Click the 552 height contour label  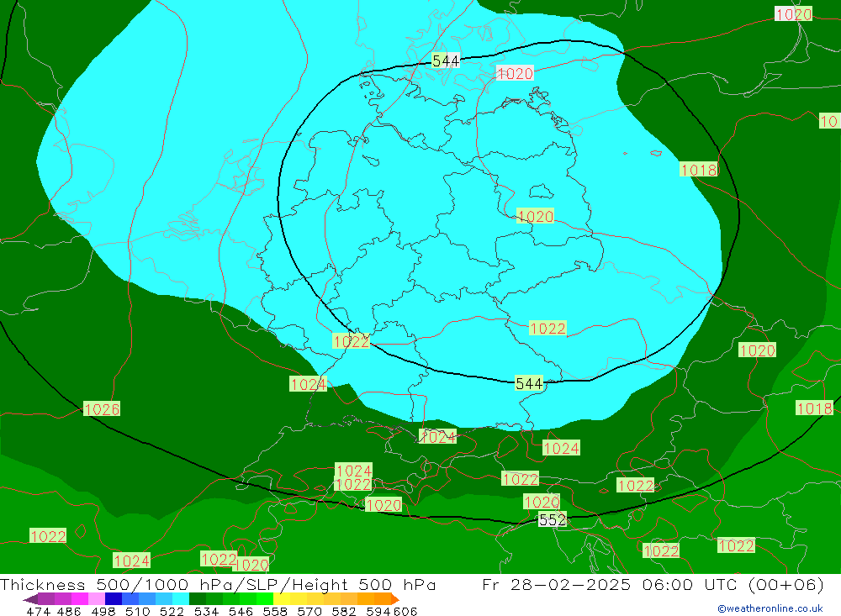[x=552, y=519]
